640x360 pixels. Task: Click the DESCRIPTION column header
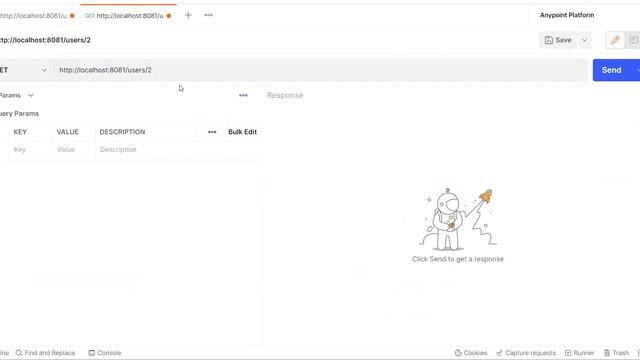pyautogui.click(x=122, y=132)
